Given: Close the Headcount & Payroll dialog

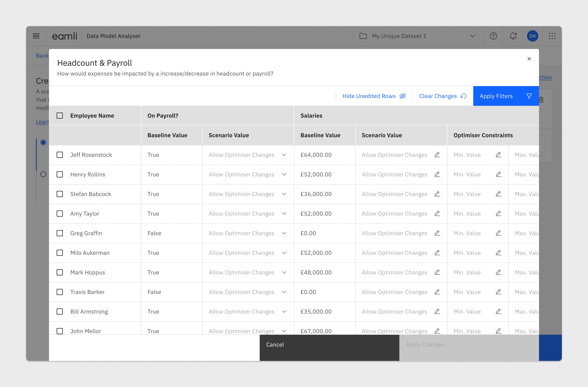Looking at the screenshot, I should 529,59.
